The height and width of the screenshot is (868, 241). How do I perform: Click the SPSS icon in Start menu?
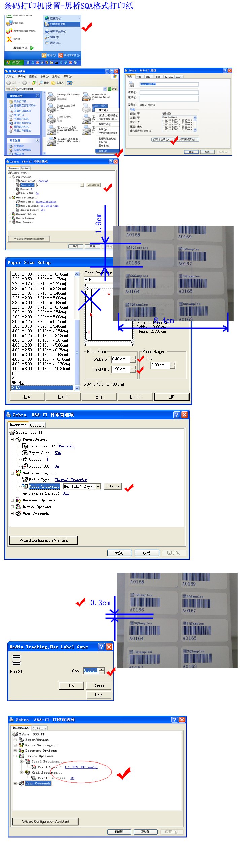click(9, 39)
